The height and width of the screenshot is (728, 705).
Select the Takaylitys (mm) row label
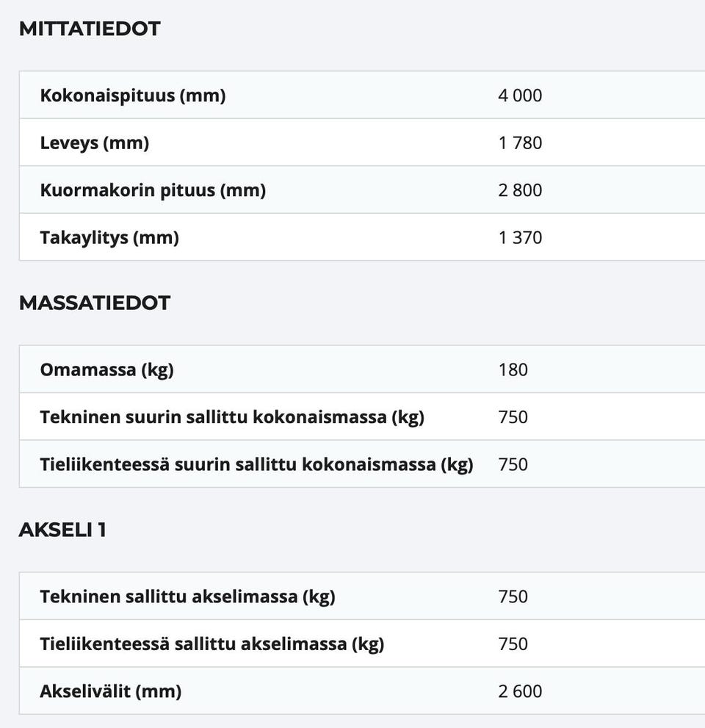click(109, 237)
